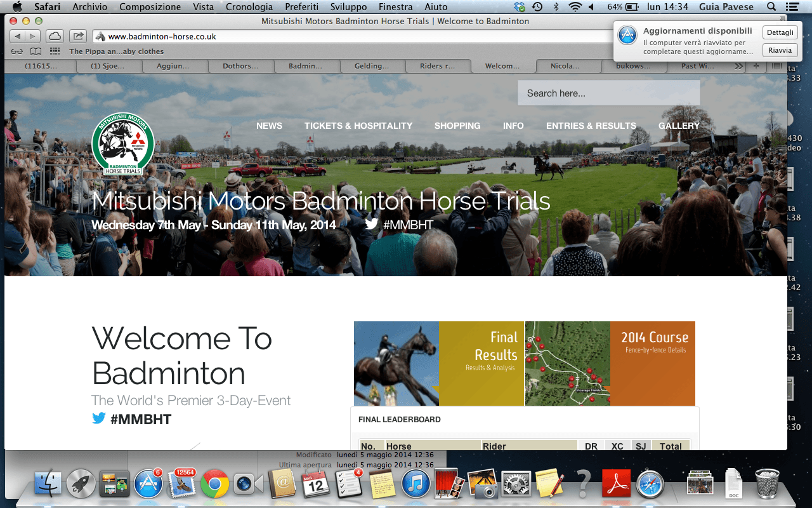Open the Apple menu
Image resolution: width=812 pixels, height=508 pixels.
(x=17, y=7)
